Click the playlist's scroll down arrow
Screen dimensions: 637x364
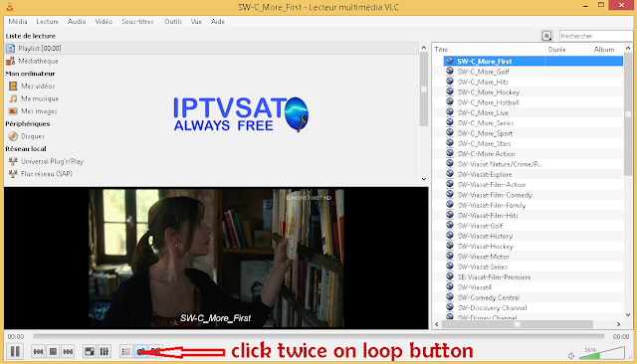(x=628, y=314)
